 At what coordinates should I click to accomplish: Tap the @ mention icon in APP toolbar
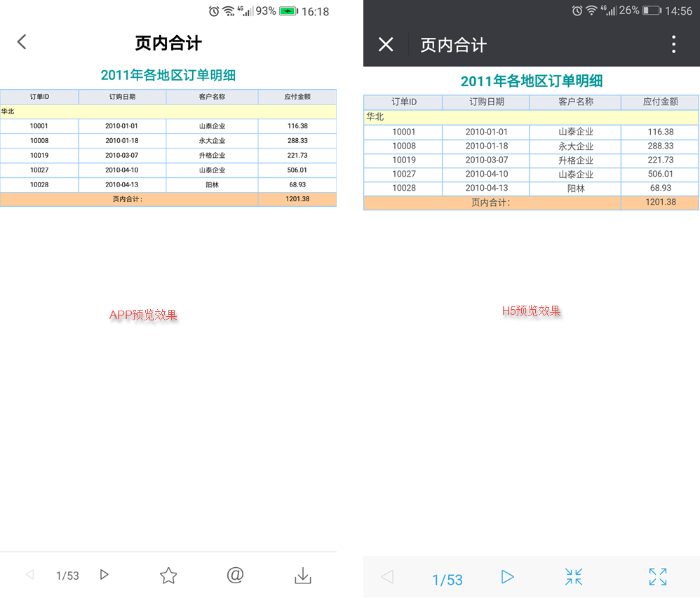(x=235, y=576)
